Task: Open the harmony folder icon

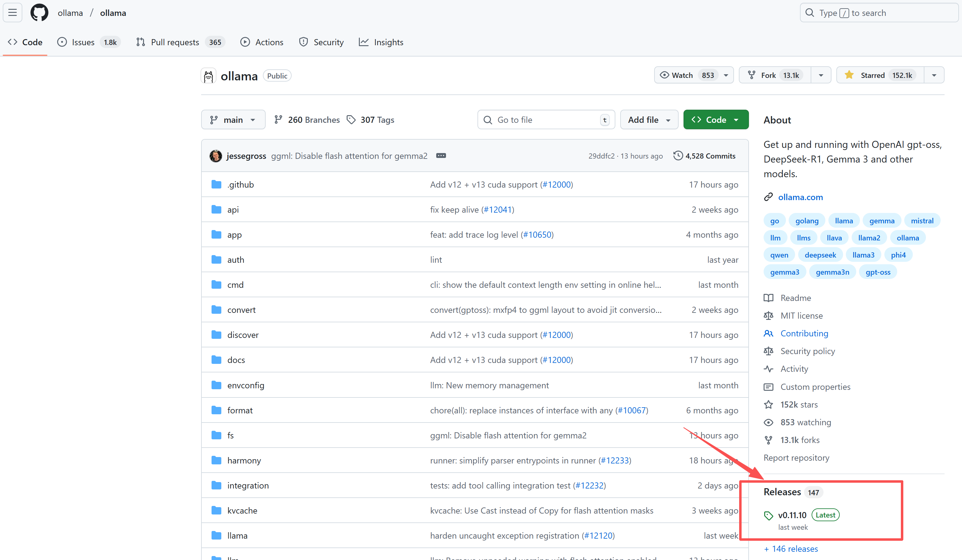Action: (216, 460)
